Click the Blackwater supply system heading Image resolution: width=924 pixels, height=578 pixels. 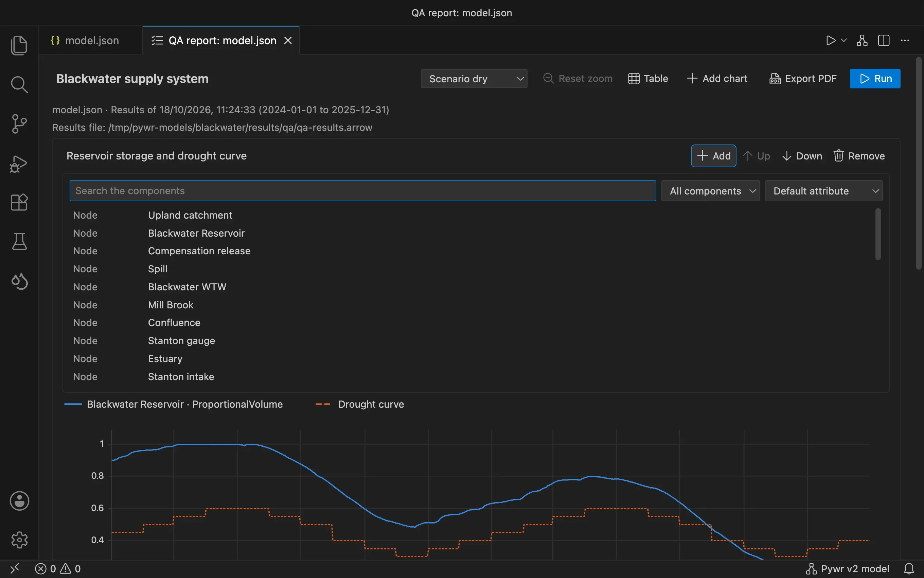[132, 79]
